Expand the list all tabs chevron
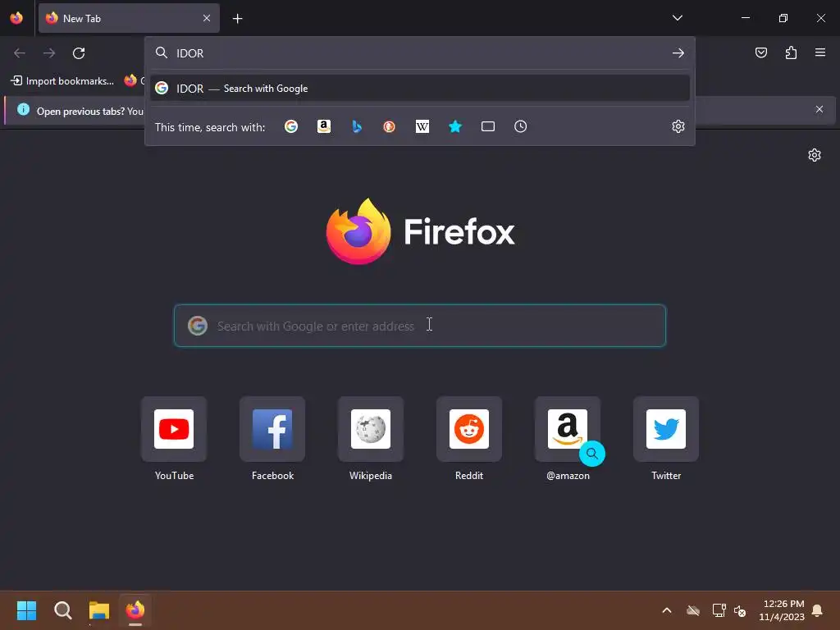The width and height of the screenshot is (840, 630). pos(677,18)
